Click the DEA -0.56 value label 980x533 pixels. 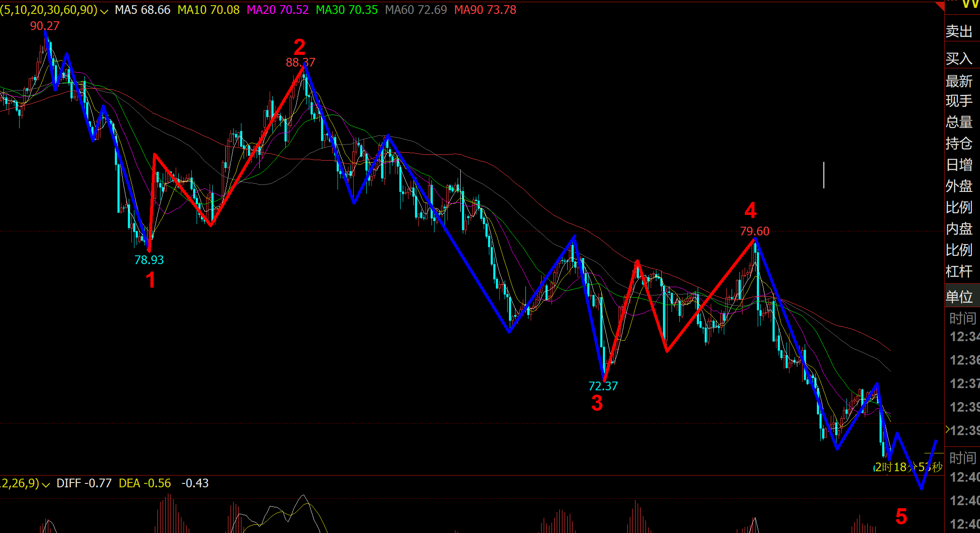145,483
